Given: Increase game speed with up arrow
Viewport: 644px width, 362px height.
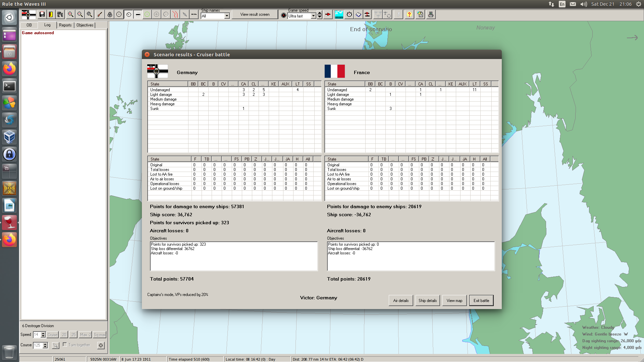Looking at the screenshot, I should click(320, 13).
